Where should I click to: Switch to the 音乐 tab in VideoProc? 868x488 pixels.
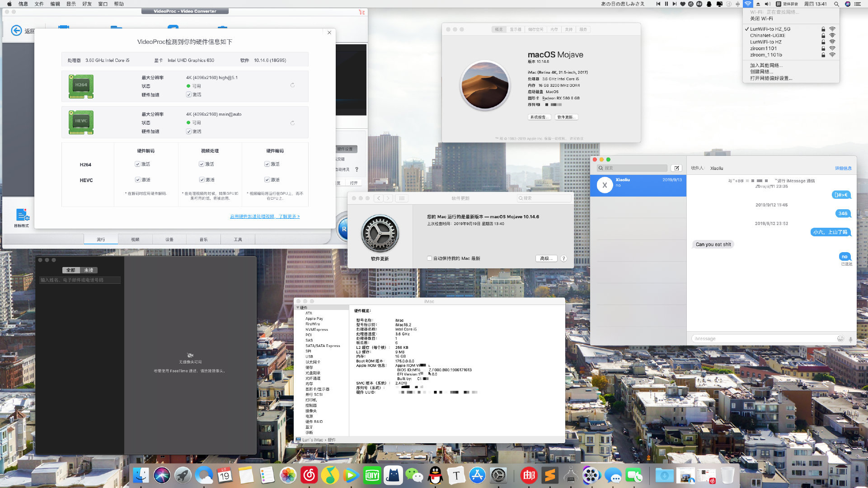204,239
